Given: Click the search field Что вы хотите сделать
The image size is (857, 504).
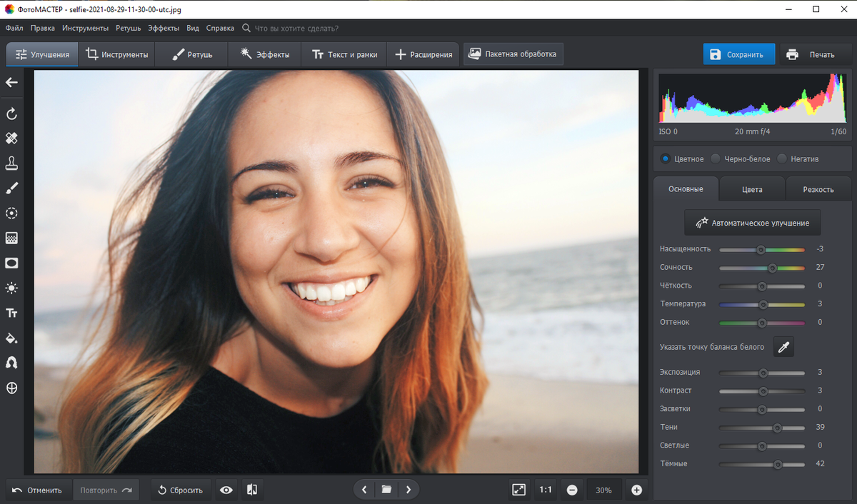Looking at the screenshot, I should (x=296, y=29).
